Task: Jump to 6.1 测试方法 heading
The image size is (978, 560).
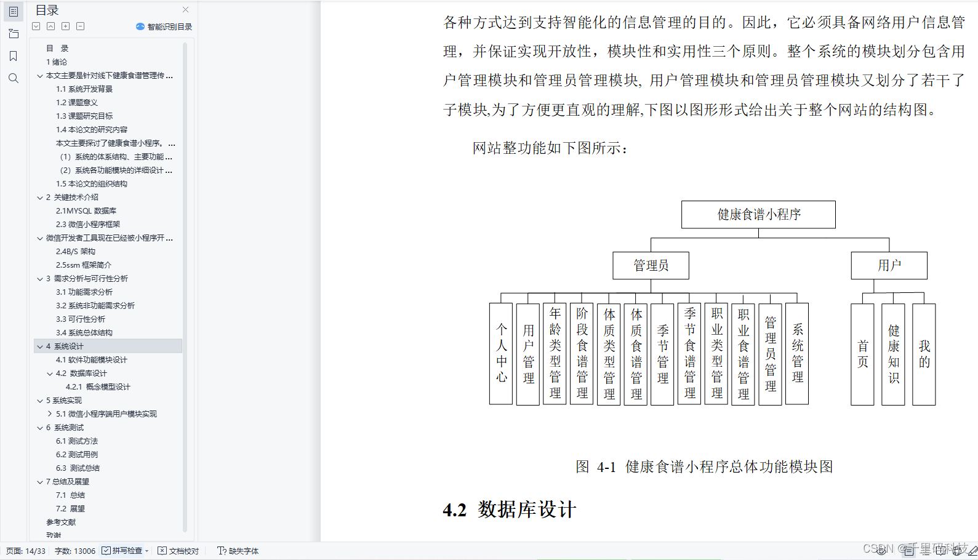Action: click(77, 441)
